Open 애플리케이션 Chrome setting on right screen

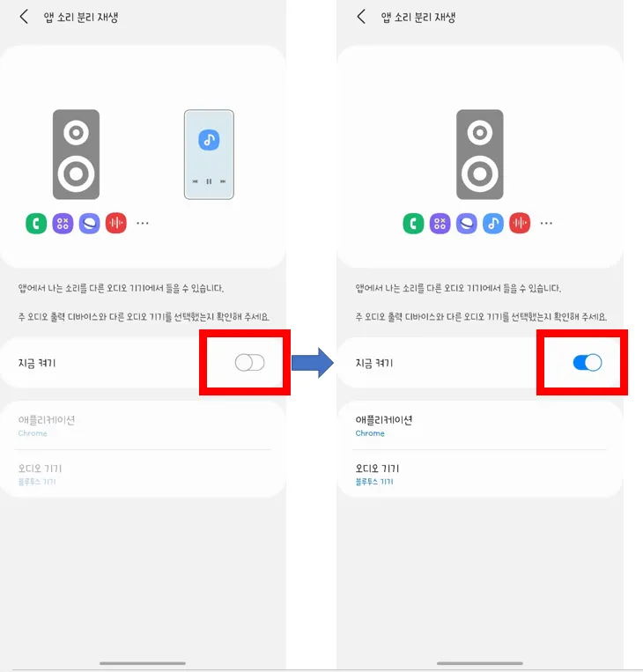point(480,425)
